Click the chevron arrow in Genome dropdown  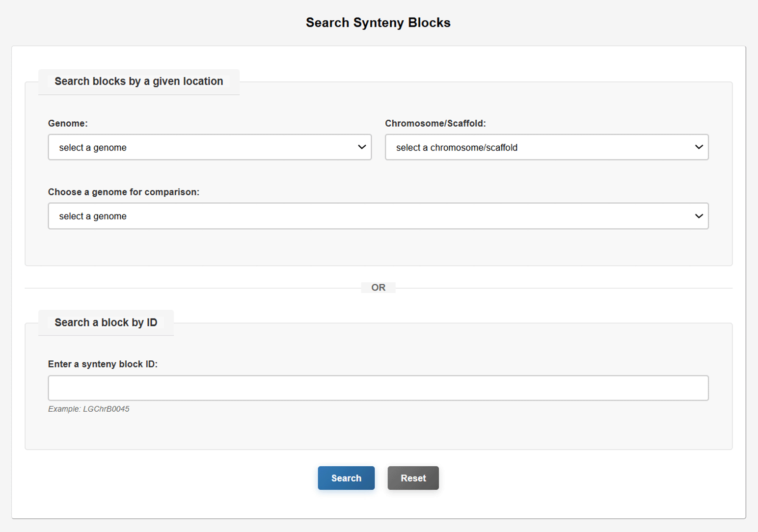362,147
